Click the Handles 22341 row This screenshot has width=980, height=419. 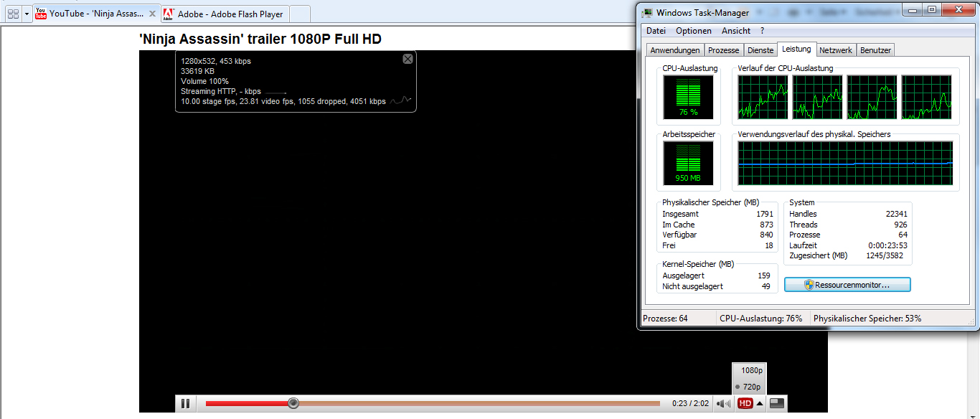click(x=848, y=214)
